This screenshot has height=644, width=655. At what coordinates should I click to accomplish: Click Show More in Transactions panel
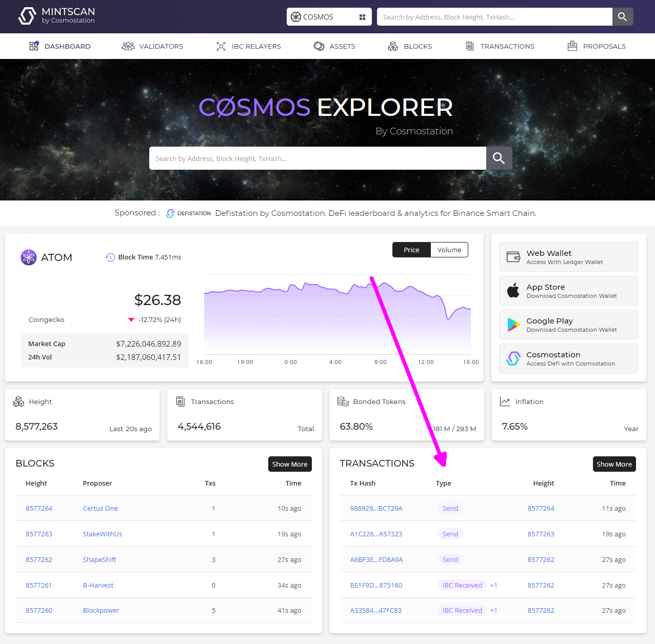[614, 464]
